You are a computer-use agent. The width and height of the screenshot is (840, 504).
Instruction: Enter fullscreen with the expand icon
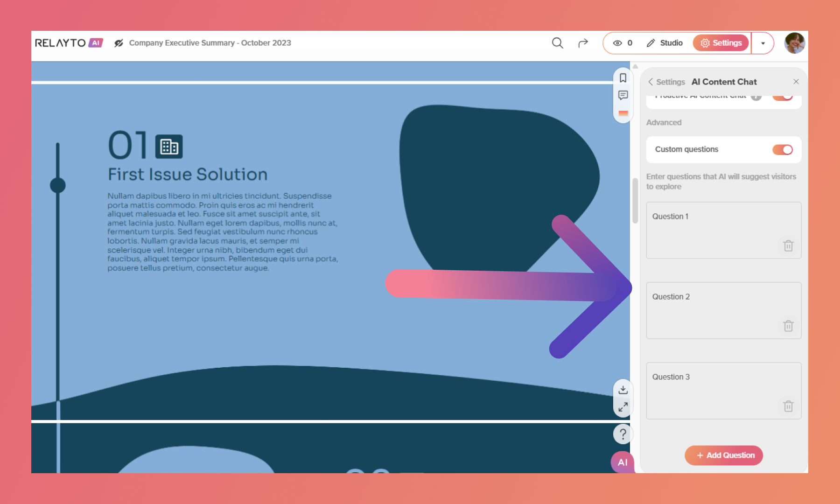tap(623, 407)
